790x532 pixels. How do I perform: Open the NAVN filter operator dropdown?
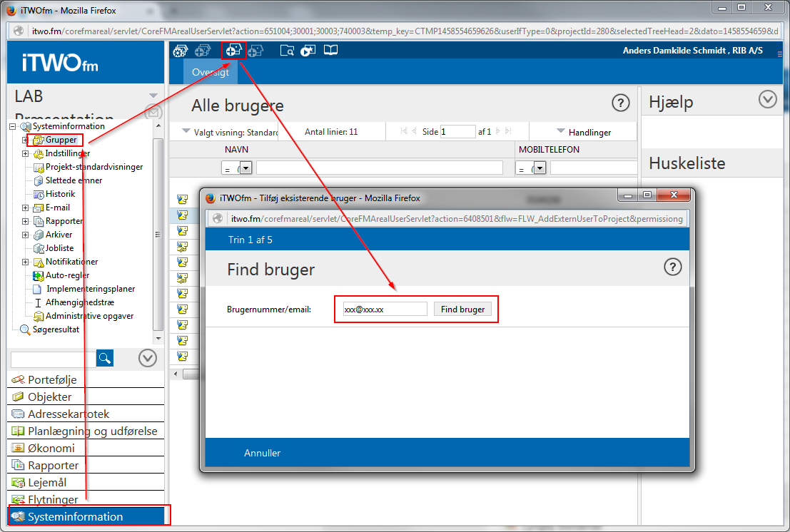pyautogui.click(x=245, y=168)
